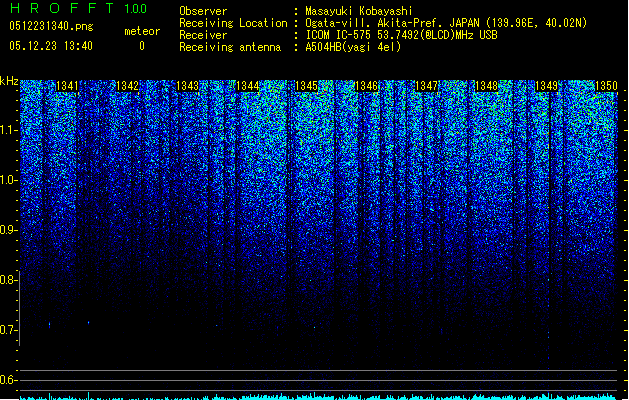Image resolution: width=629 pixels, height=400 pixels.
Task: Click the A504HB(yagi 4el) text
Action: (353, 47)
